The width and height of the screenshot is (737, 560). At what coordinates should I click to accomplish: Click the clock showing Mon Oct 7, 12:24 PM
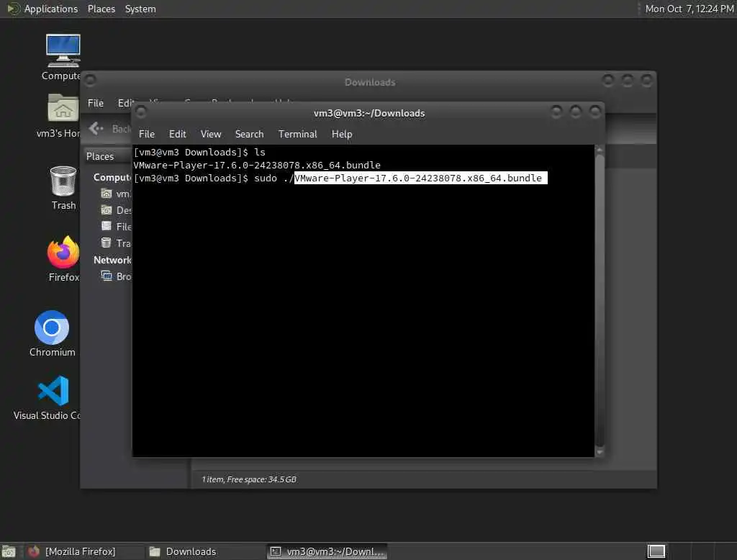pos(689,9)
